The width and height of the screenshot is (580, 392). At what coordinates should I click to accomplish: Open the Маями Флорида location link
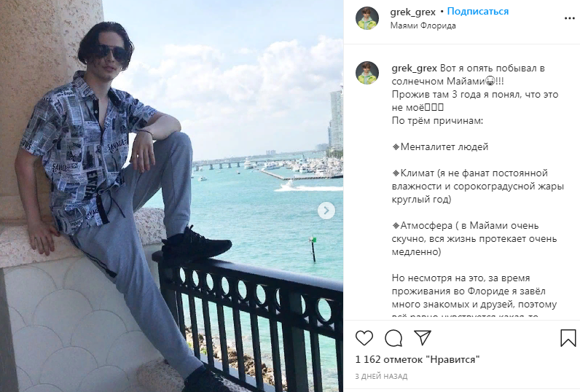pyautogui.click(x=423, y=26)
